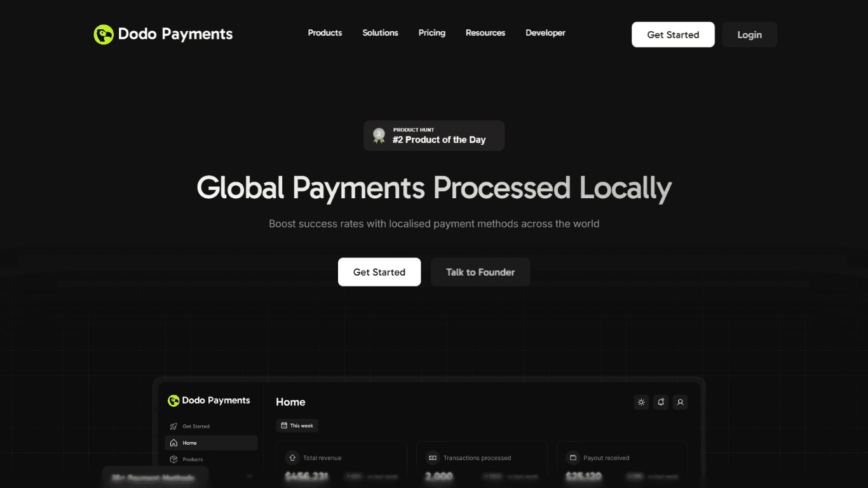Select Home text in the dashboard sidebar
This screenshot has width=868, height=488.
pos(189,443)
